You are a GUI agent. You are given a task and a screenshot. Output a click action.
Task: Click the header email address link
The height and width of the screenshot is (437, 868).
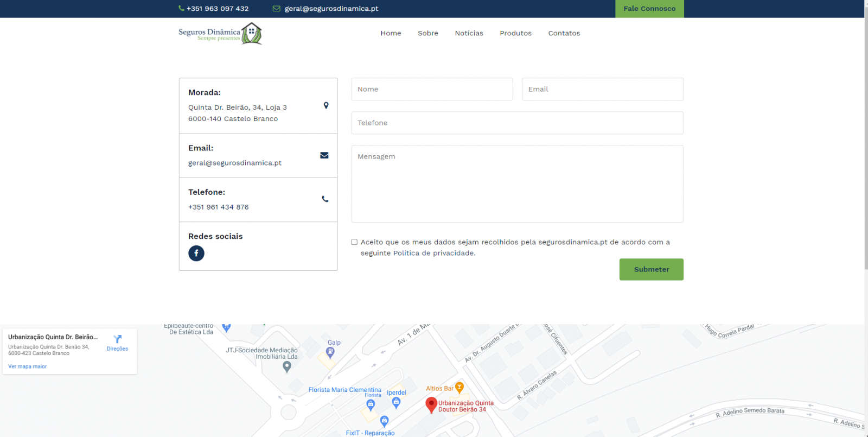click(331, 9)
